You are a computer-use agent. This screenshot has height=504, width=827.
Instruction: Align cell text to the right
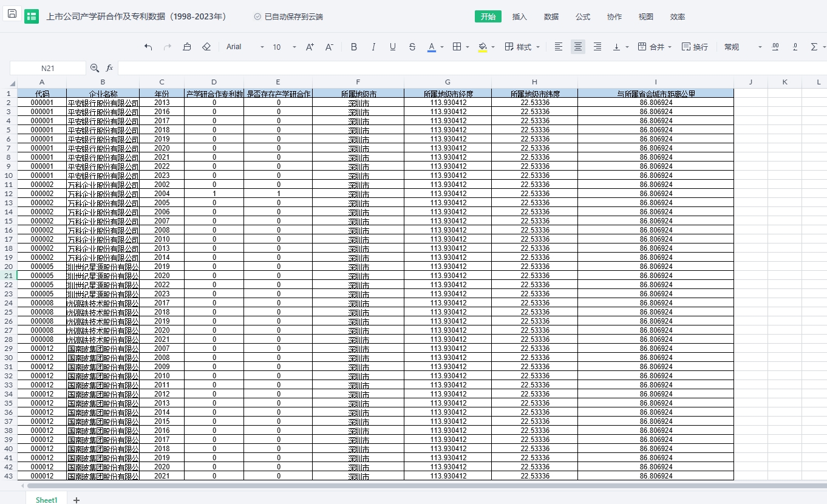pyautogui.click(x=597, y=47)
